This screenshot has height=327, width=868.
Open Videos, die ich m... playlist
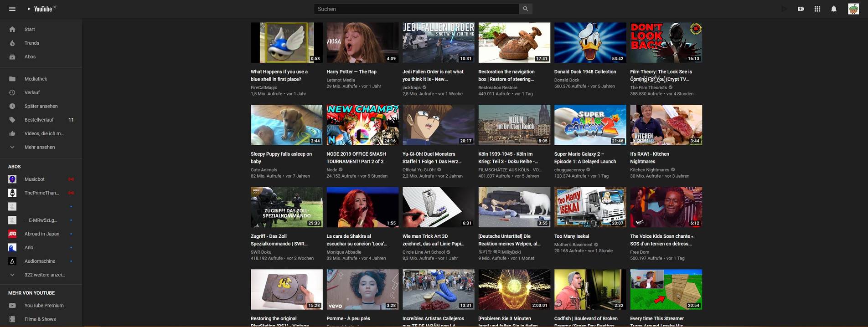pos(41,133)
